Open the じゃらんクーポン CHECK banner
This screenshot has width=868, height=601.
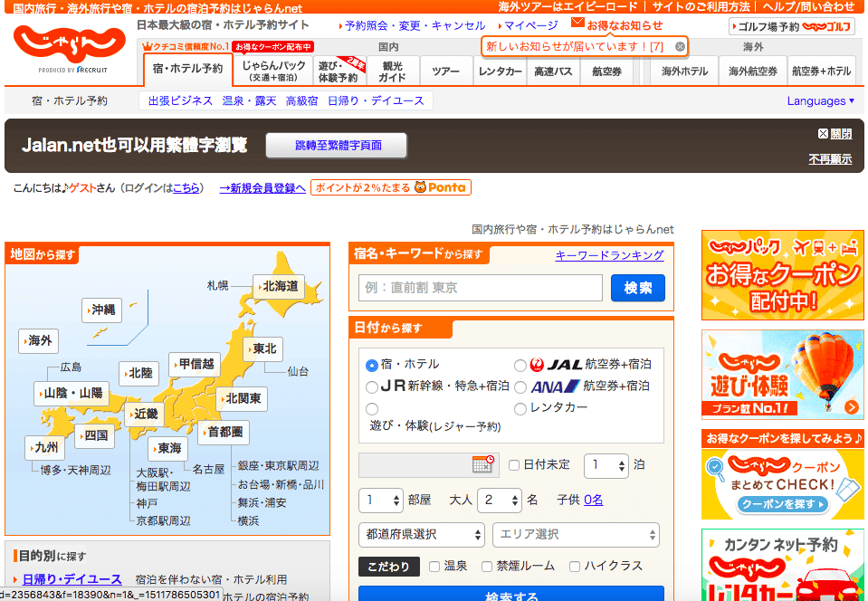(782, 474)
